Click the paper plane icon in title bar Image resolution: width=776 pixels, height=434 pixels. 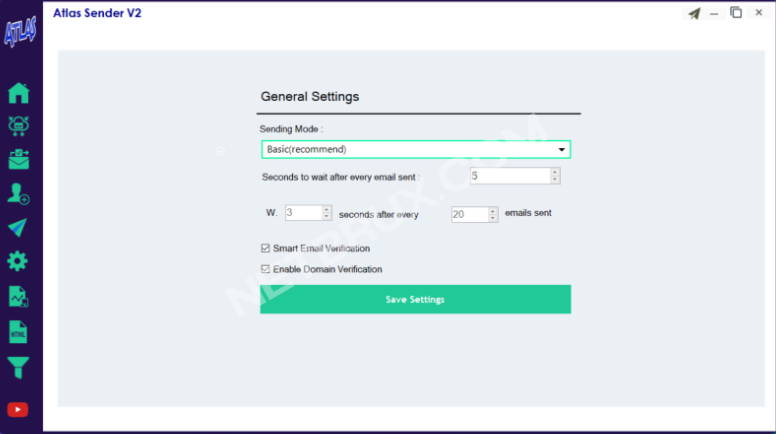tap(694, 13)
